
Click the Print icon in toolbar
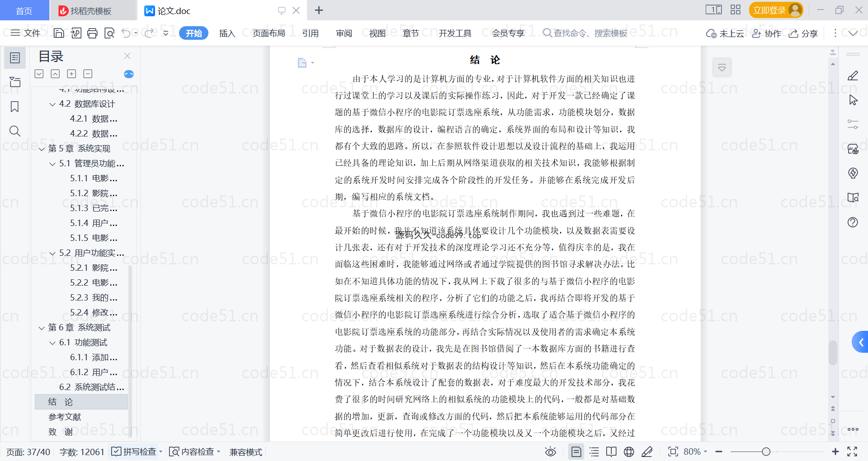pos(93,33)
